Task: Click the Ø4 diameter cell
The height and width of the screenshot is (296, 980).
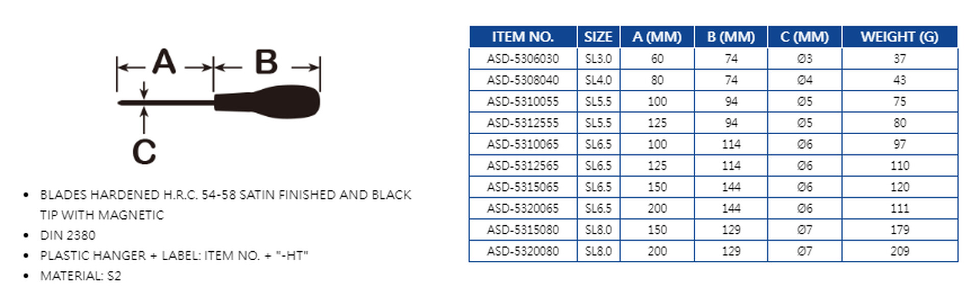Action: (x=804, y=80)
